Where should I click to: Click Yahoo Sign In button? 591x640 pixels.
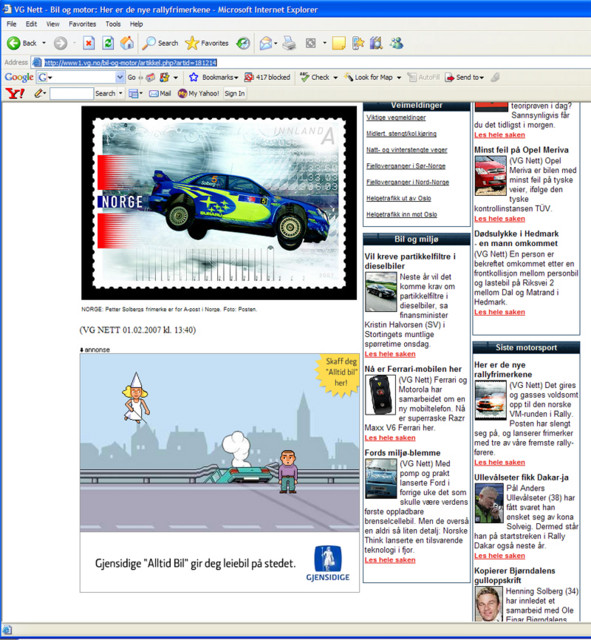[x=235, y=93]
